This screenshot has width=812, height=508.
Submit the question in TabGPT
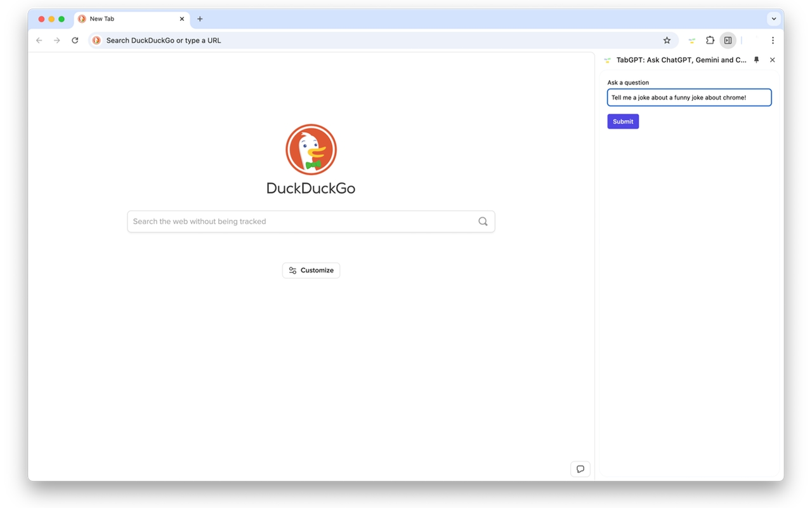pyautogui.click(x=623, y=121)
